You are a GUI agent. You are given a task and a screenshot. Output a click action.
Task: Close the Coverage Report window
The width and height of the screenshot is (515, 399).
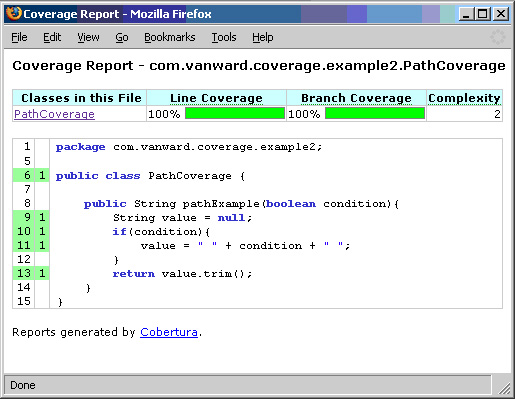pos(501,14)
